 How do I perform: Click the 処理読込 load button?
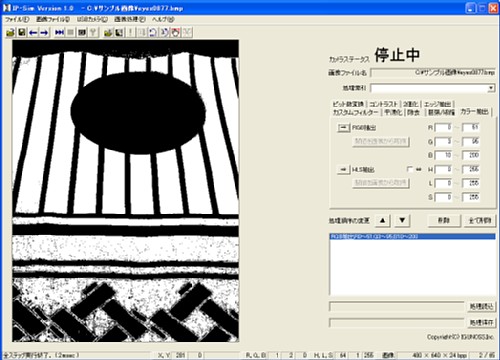click(x=481, y=306)
